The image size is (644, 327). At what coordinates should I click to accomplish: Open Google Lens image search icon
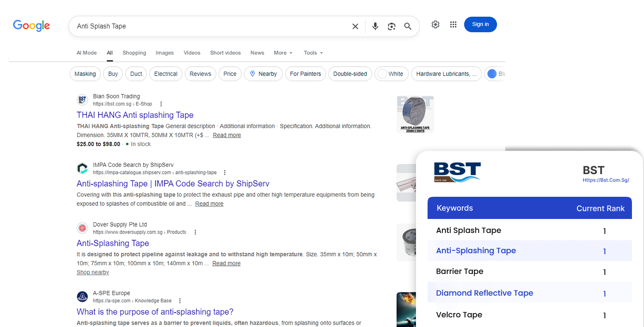(x=391, y=27)
